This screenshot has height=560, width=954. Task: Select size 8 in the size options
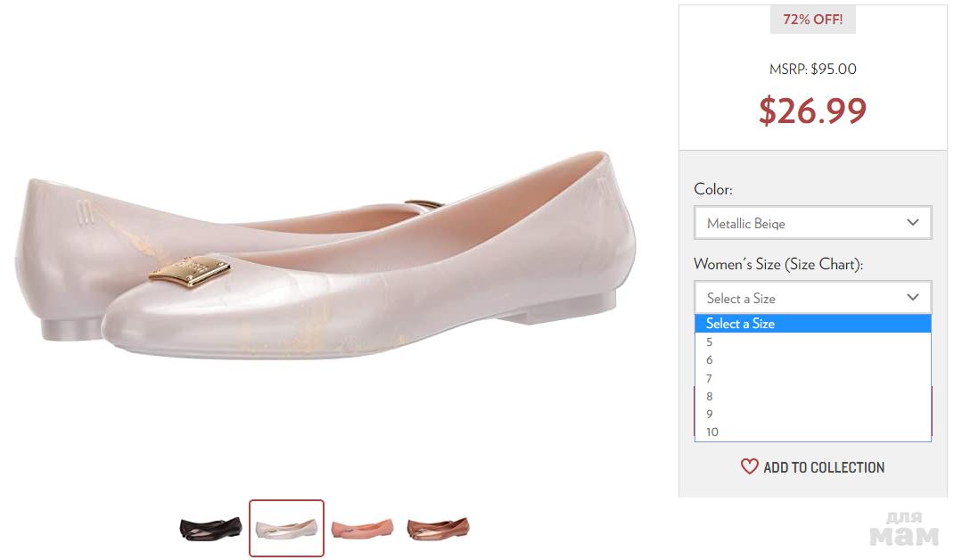pyautogui.click(x=711, y=396)
